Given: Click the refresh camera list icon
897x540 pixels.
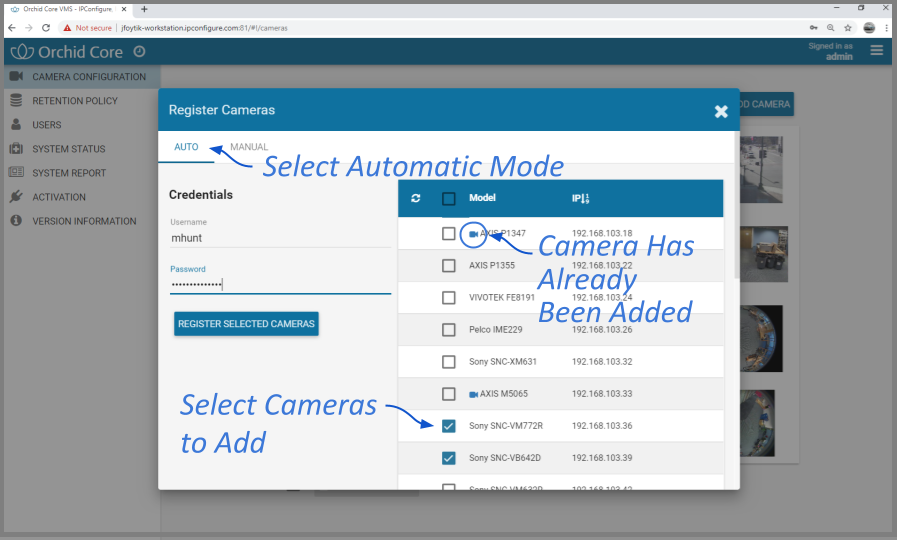Looking at the screenshot, I should 416,199.
